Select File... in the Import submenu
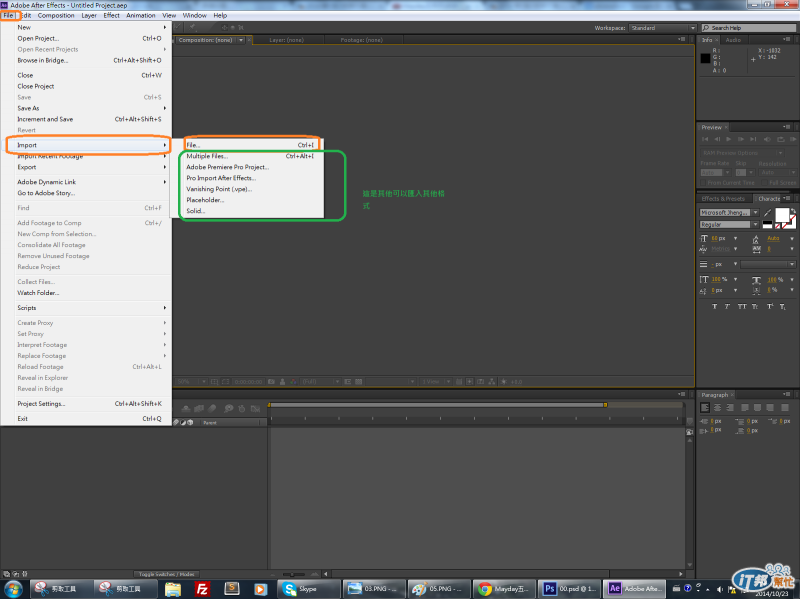The width and height of the screenshot is (800, 599). pos(251,145)
